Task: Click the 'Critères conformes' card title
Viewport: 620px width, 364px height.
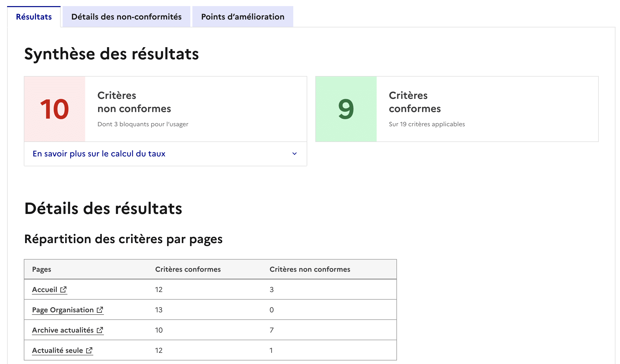Action: pyautogui.click(x=415, y=102)
